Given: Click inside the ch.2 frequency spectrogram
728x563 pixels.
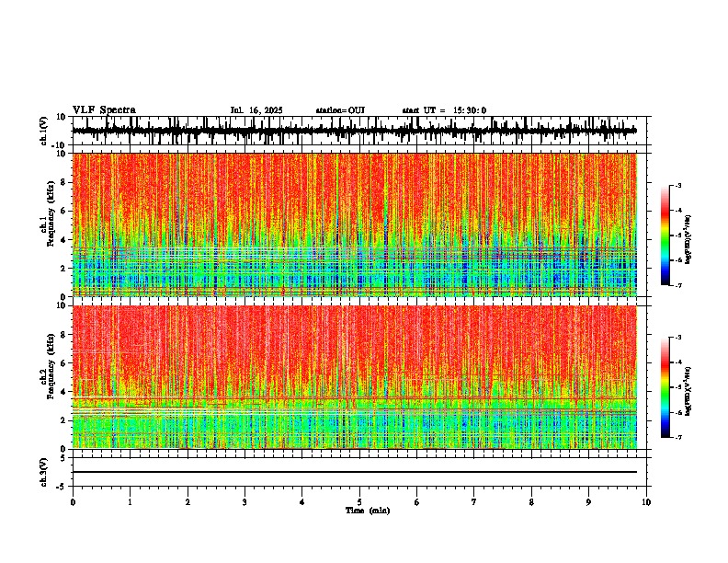Looking at the screenshot, I should pos(354,377).
